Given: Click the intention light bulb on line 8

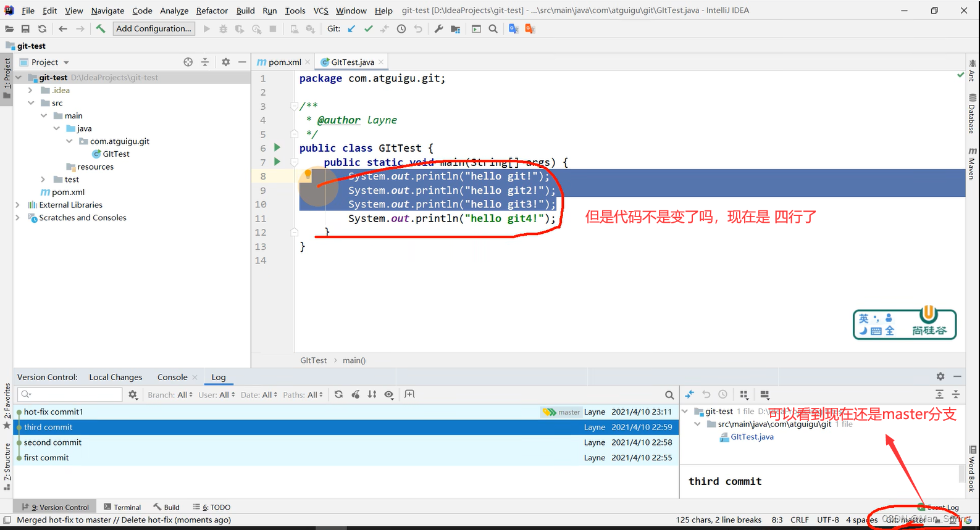Looking at the screenshot, I should [308, 175].
